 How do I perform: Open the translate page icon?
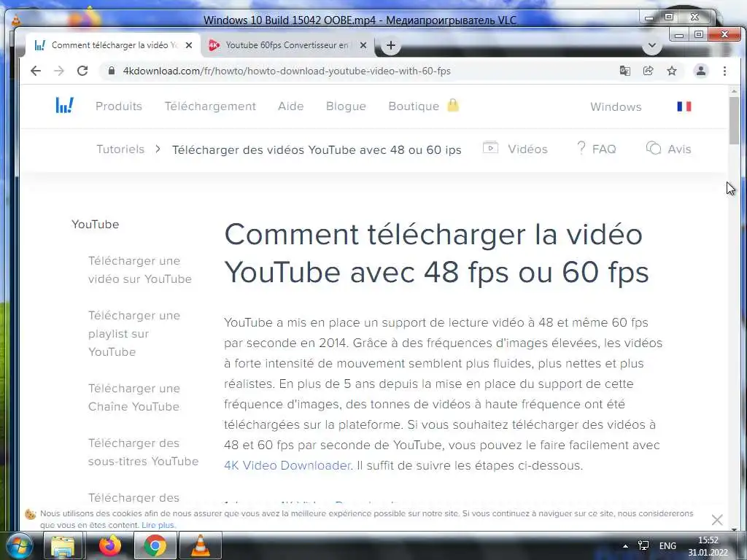[624, 71]
